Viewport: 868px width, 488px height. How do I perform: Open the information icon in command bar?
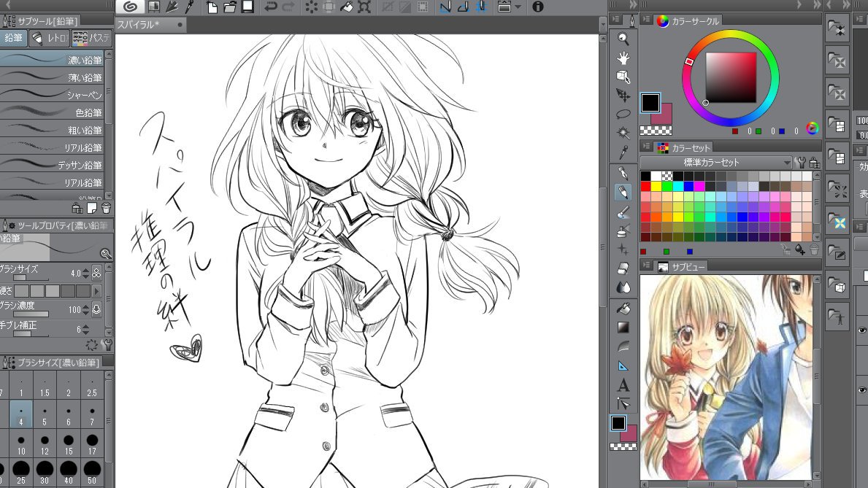point(537,7)
